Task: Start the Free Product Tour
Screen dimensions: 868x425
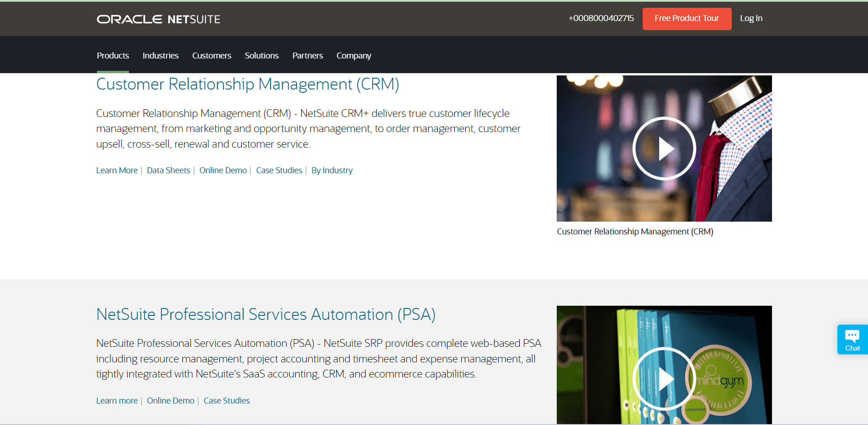Action: pos(687,19)
